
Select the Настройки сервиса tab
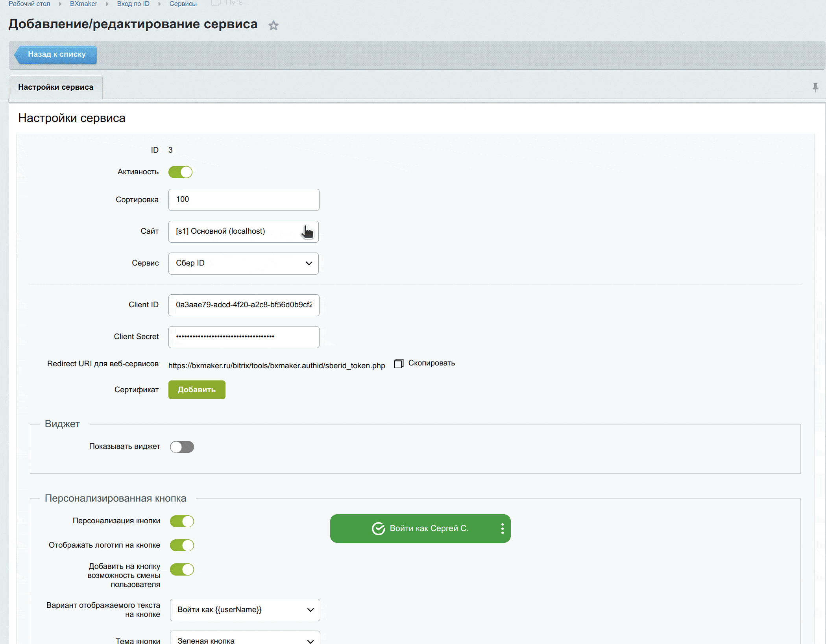click(55, 87)
